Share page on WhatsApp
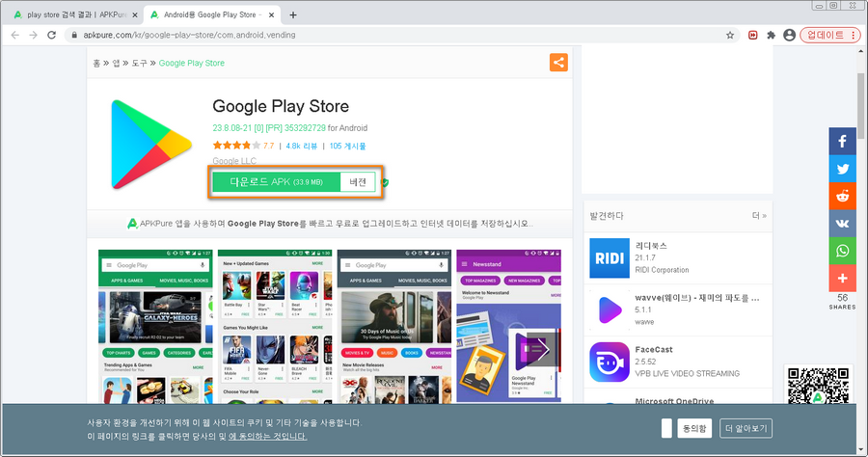Viewport: 868px width, 457px height. pos(843,251)
